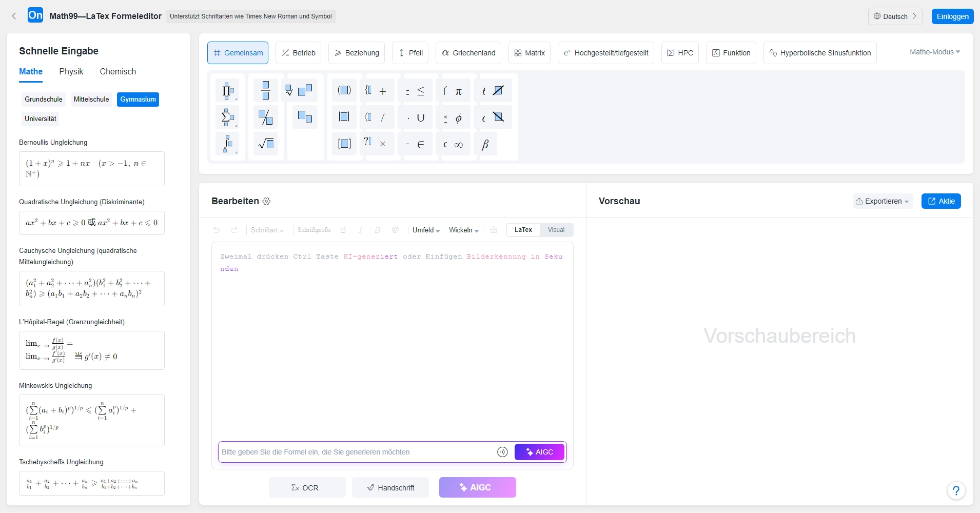Open the Handschrift input button
This screenshot has height=513, width=980.
click(x=390, y=487)
